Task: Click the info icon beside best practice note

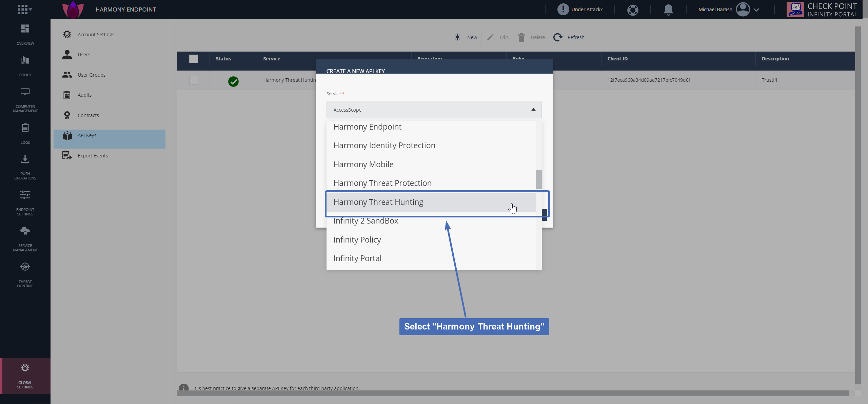Action: pyautogui.click(x=184, y=388)
